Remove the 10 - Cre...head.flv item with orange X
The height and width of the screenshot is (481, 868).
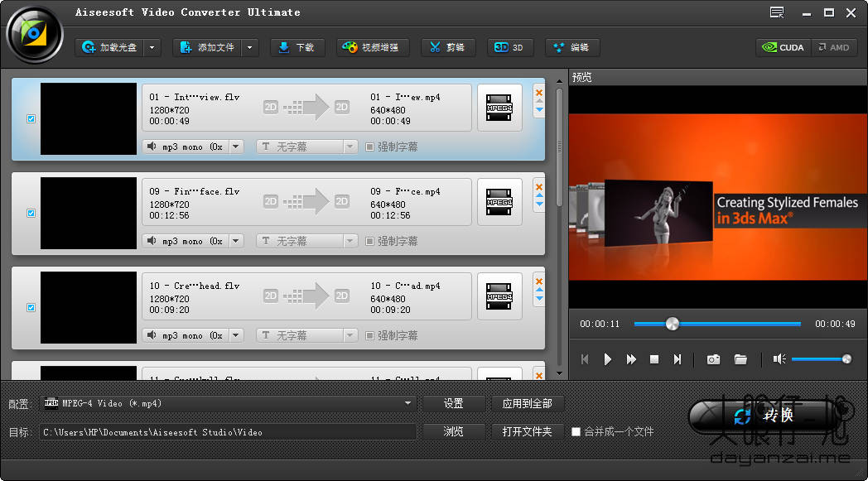539,281
